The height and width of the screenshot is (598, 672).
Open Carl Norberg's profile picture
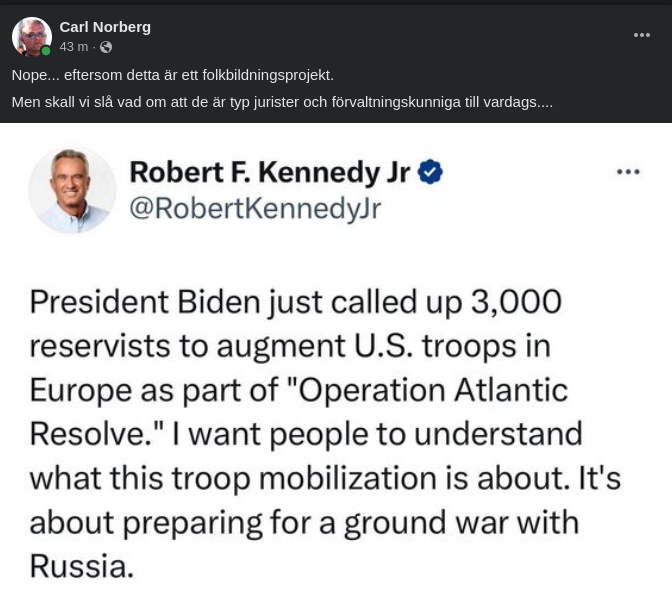click(31, 36)
